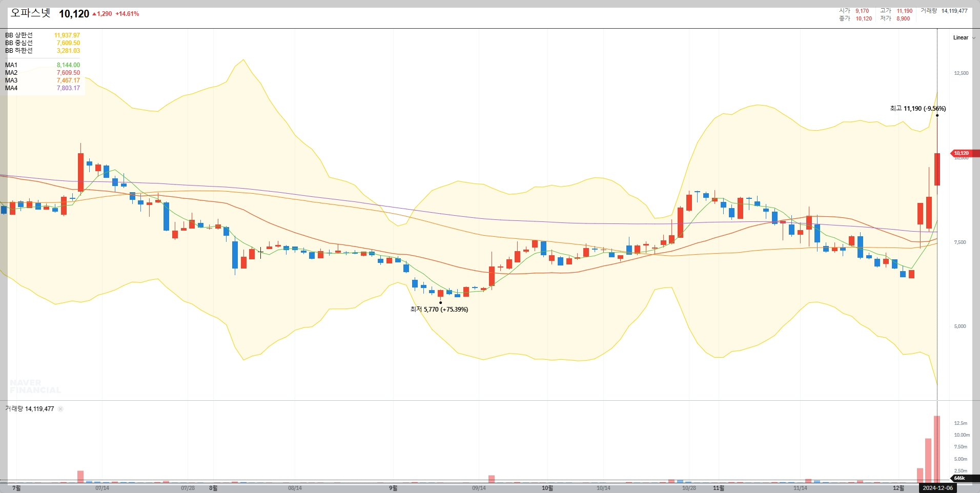Click the header 거래량 14,119,477 value

pos(954,11)
